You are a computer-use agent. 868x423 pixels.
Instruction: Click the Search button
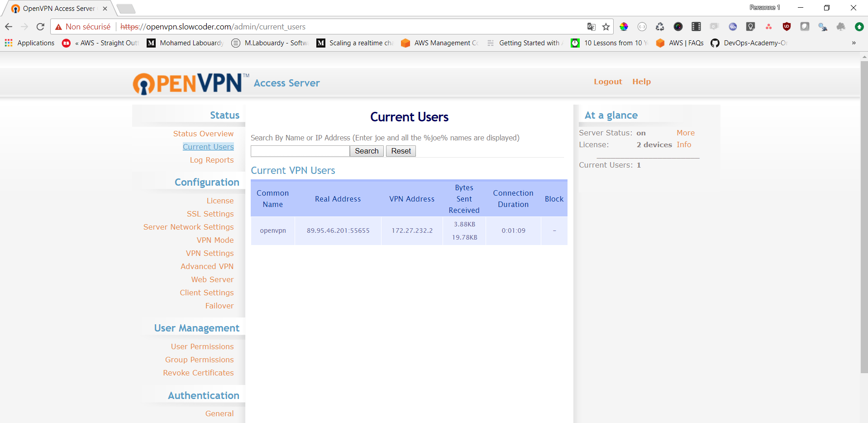click(x=367, y=151)
